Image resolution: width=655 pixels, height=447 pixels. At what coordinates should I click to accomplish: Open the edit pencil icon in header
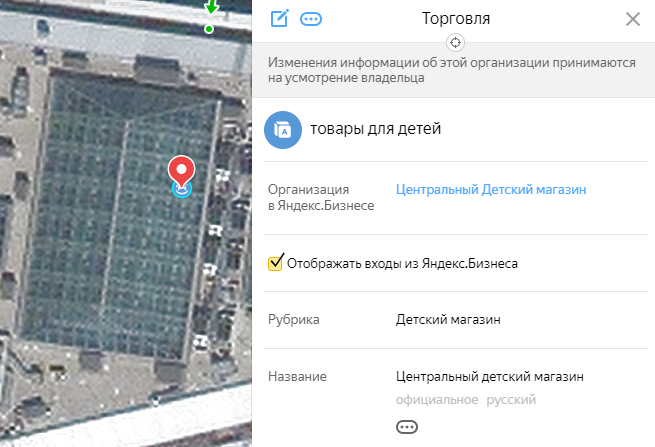click(279, 18)
